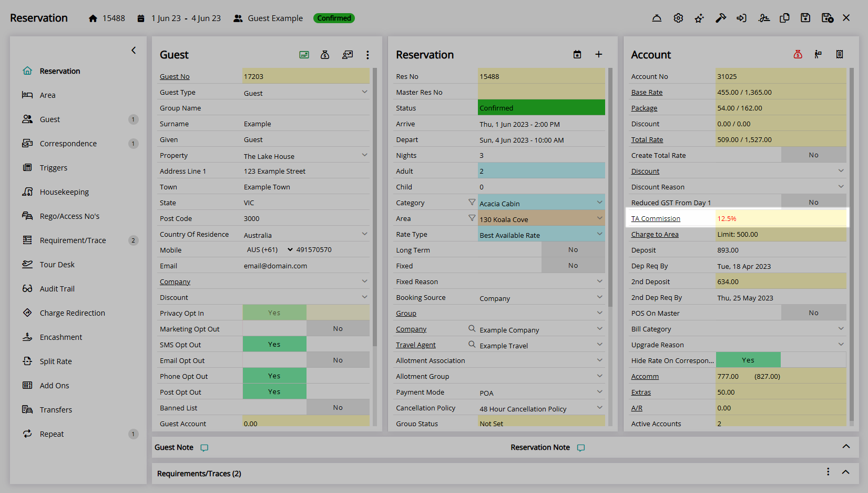Viewport: 868px width, 493px height.
Task: Toggle Marketing Opt Out switch
Action: (306, 329)
